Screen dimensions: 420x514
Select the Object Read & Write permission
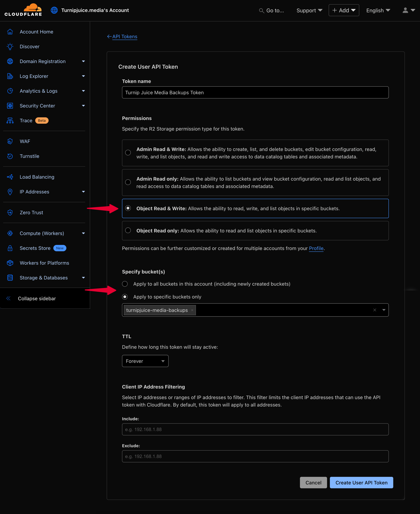[x=128, y=208]
